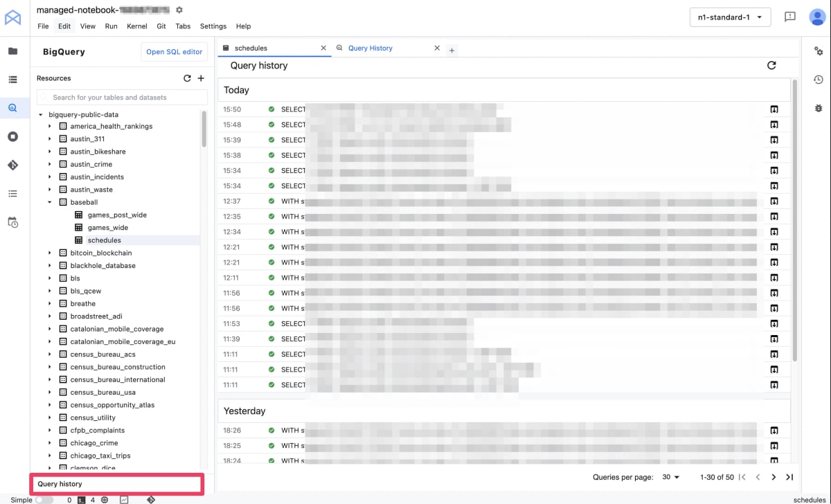Collapse the baseball dataset
831x504 pixels.
coord(50,202)
